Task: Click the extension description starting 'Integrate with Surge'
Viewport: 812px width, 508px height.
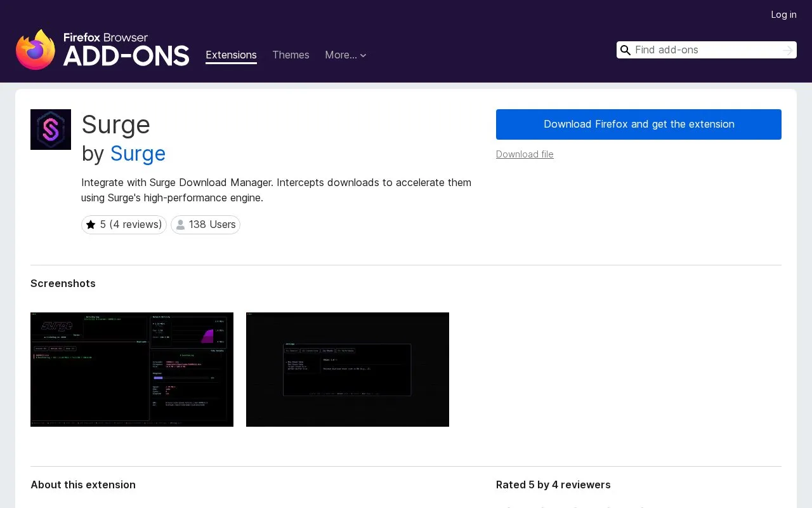Action: (x=276, y=190)
